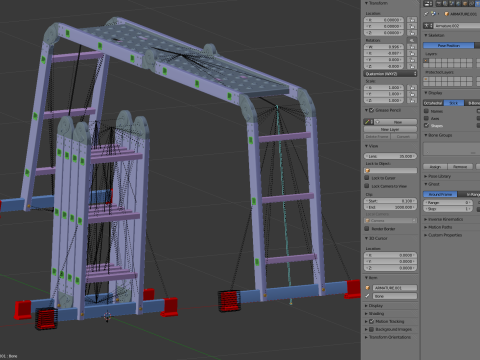Collapse the Transform panel
The width and height of the screenshot is (480, 360).
click(x=367, y=3)
